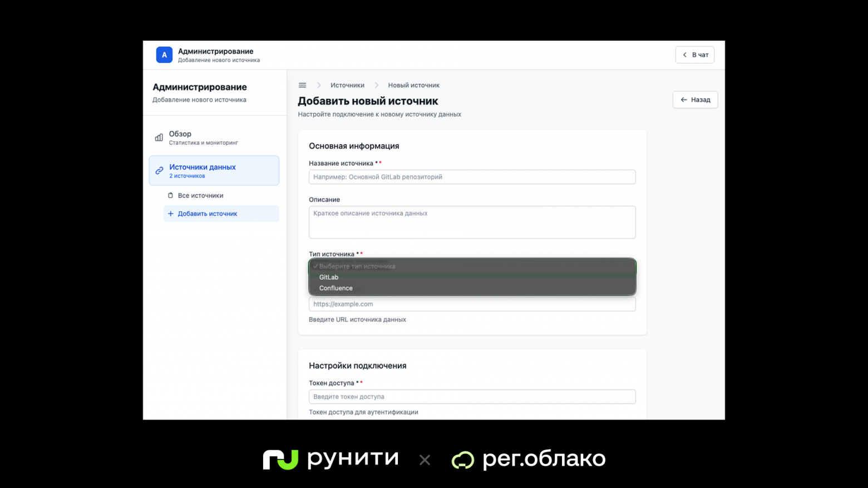Click the рунити logo in the footer

(x=331, y=459)
